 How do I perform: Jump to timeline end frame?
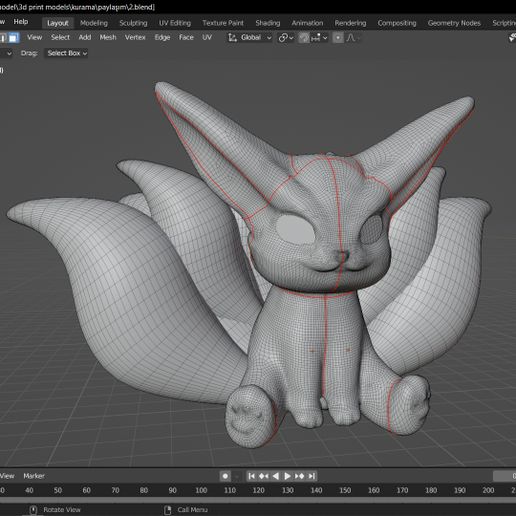click(311, 476)
